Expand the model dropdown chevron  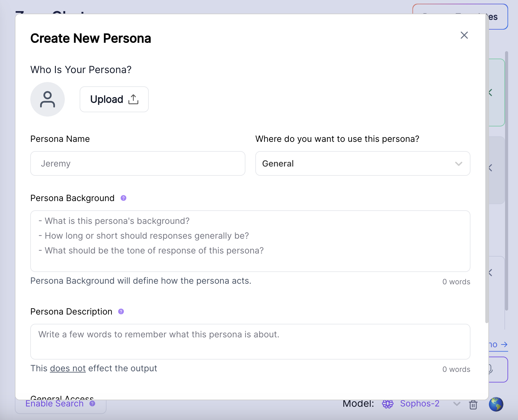(457, 404)
